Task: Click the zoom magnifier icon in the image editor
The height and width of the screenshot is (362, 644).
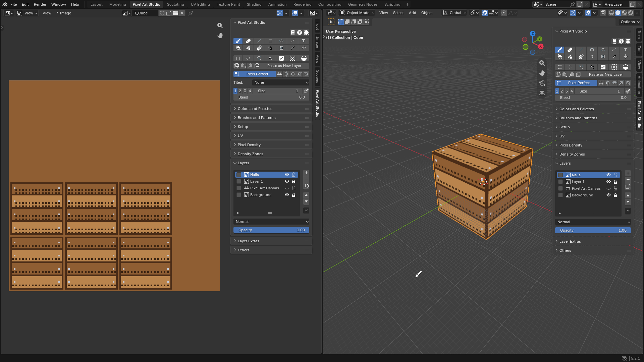Action: click(x=220, y=25)
